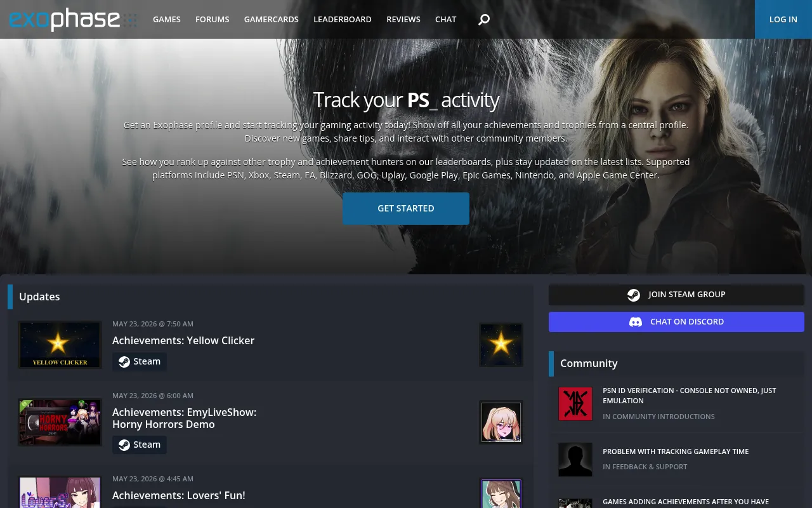
Task: Click the May 23, 2026 @ 7:50 AM timestamp
Action: pyautogui.click(x=153, y=324)
